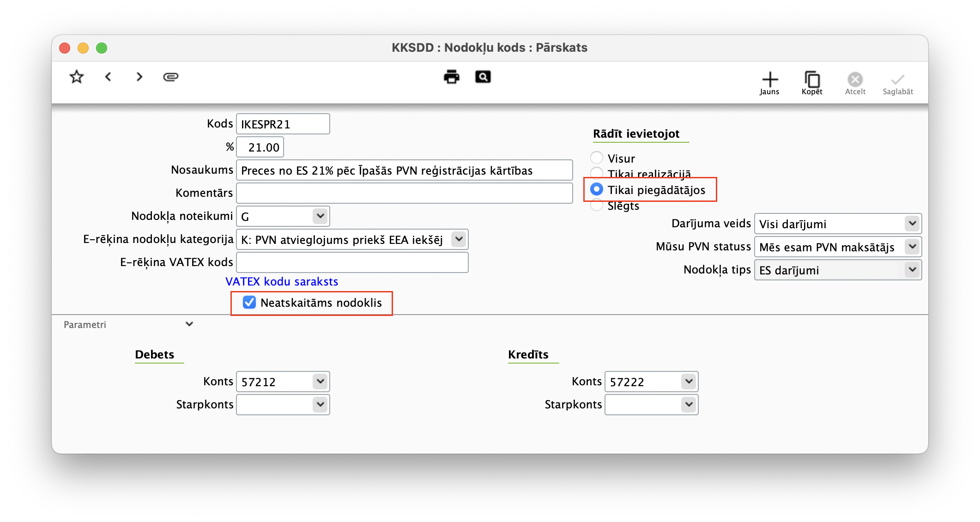
Task: Uncheck Neatskaitāms nodoklis checkbox
Action: (x=249, y=303)
